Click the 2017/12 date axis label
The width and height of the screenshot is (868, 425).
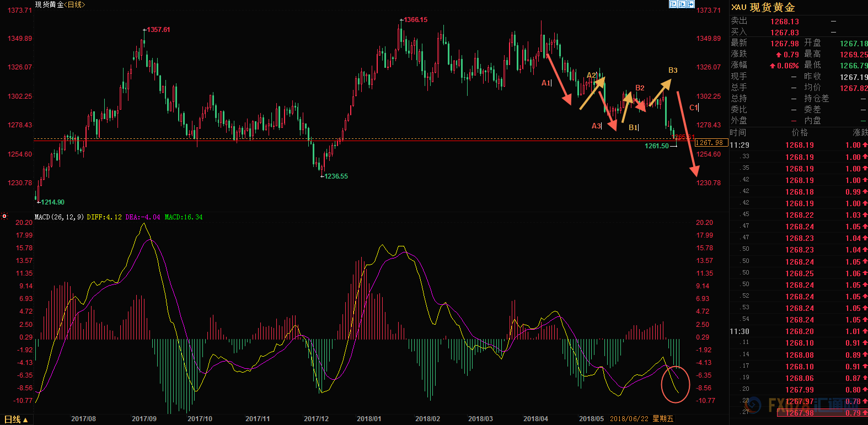(316, 419)
